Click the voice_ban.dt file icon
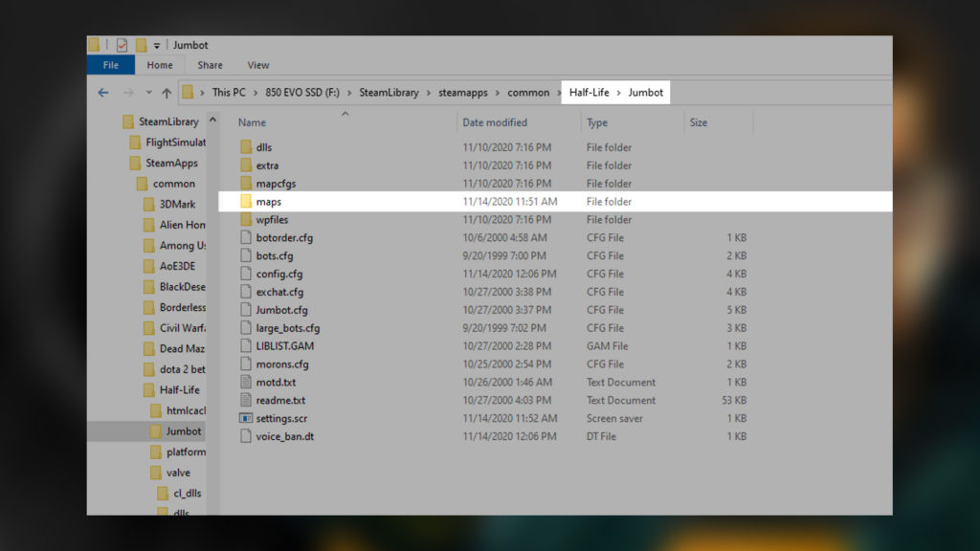980x551 pixels. (246, 436)
